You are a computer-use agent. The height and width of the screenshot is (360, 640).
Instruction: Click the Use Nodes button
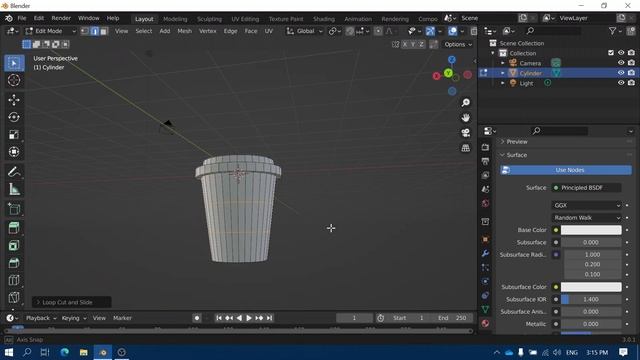pos(566,170)
